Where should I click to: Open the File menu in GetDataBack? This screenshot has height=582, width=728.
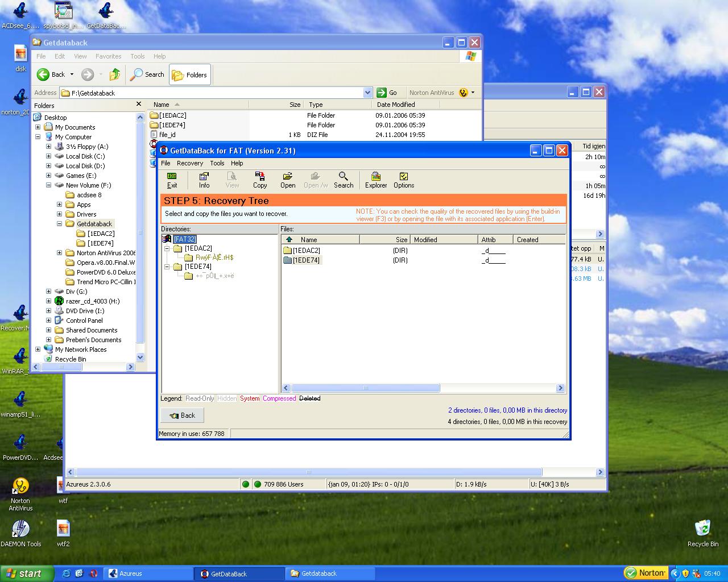click(166, 163)
